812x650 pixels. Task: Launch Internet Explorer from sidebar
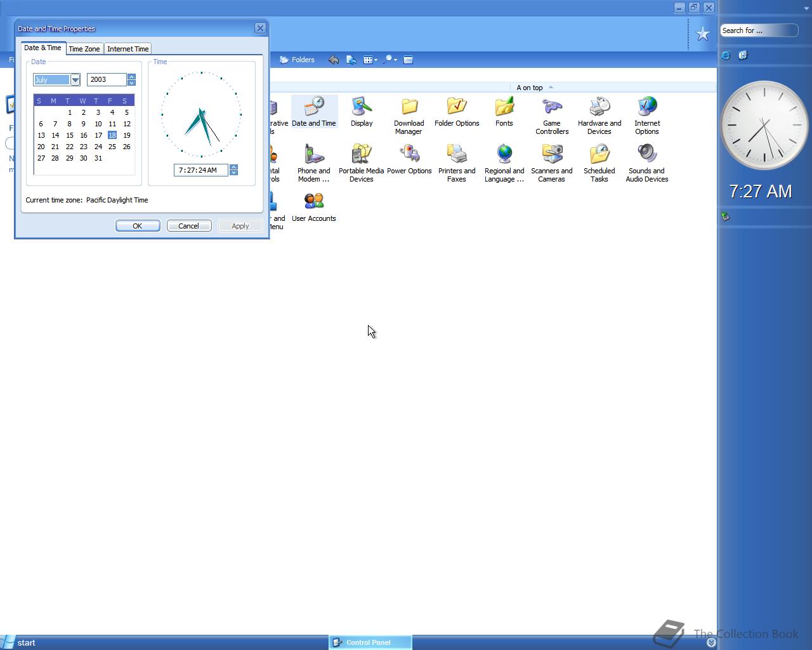(726, 55)
